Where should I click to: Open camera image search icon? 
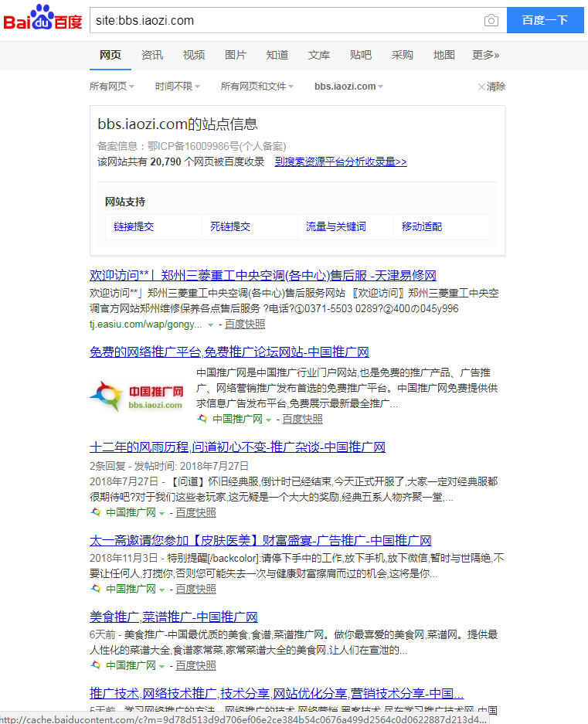(x=491, y=20)
